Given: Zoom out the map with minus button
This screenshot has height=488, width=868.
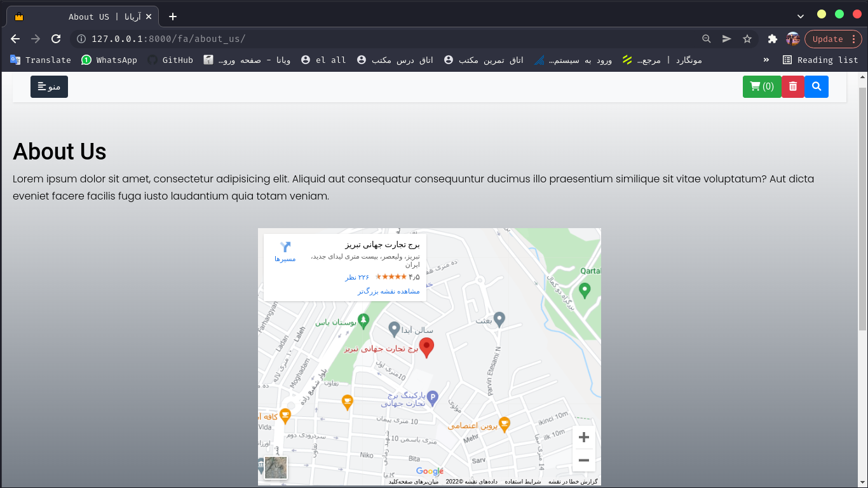Looking at the screenshot, I should 584,460.
